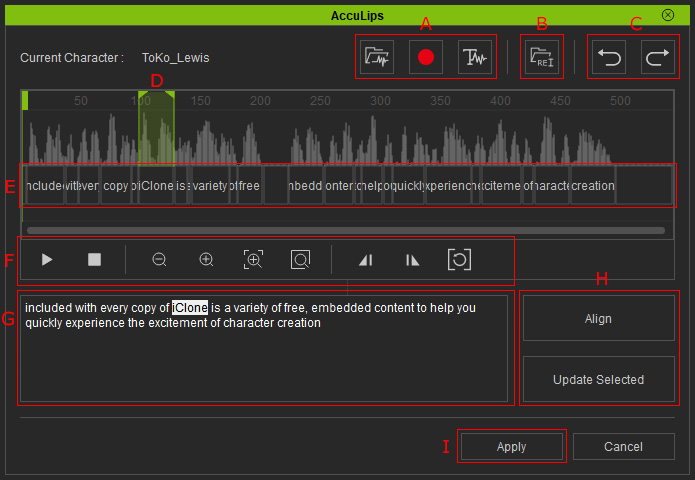695x480 pixels.
Task: Zoom in on the waveform timeline
Action: (x=206, y=259)
